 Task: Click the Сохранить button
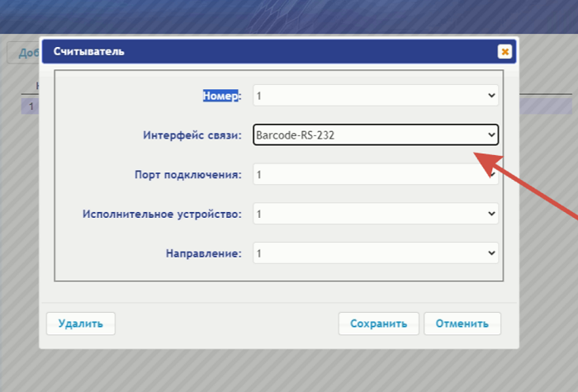[x=378, y=324]
